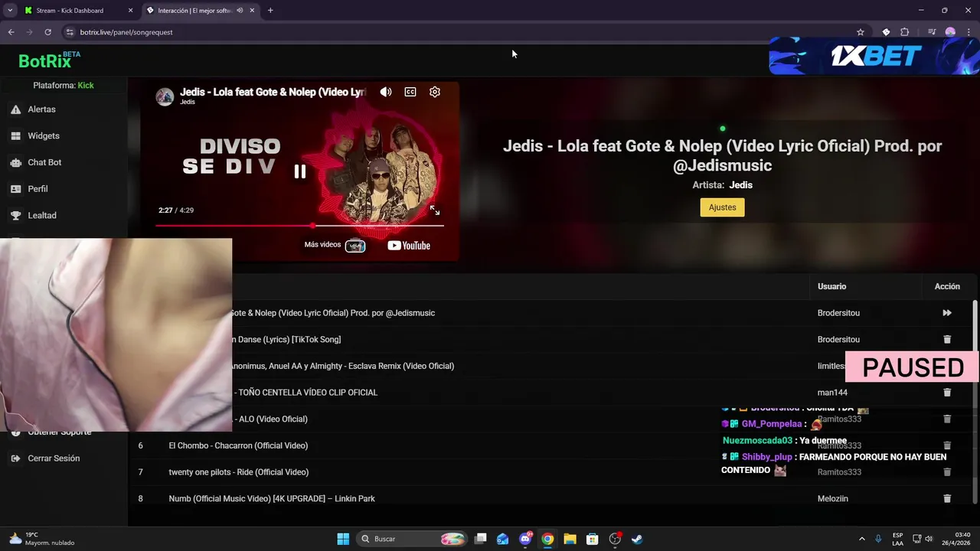
Task: Reload the botrix.live page
Action: tap(47, 32)
